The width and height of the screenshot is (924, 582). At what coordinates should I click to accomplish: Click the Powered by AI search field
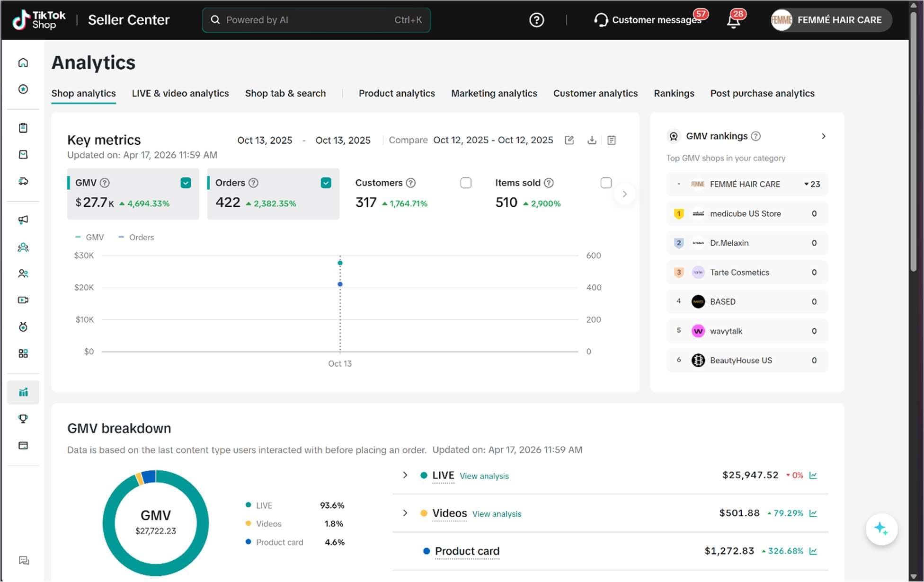coord(316,20)
